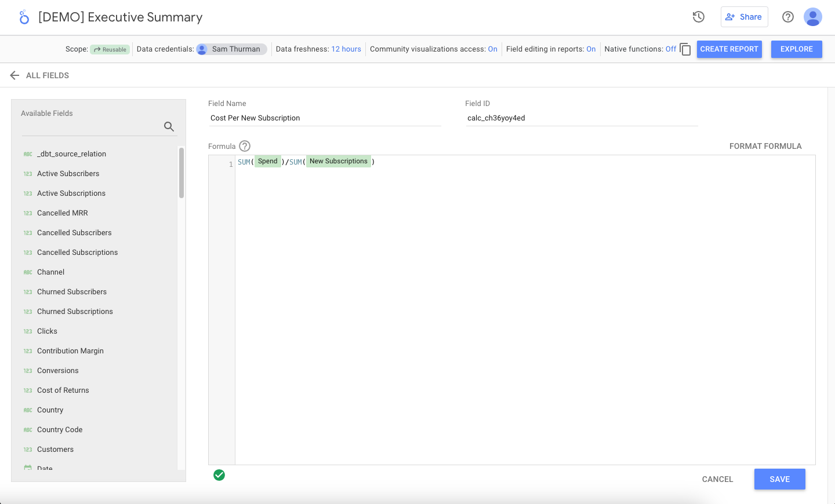Click the available fields scrollbar
This screenshot has height=504, width=835.
[x=181, y=173]
